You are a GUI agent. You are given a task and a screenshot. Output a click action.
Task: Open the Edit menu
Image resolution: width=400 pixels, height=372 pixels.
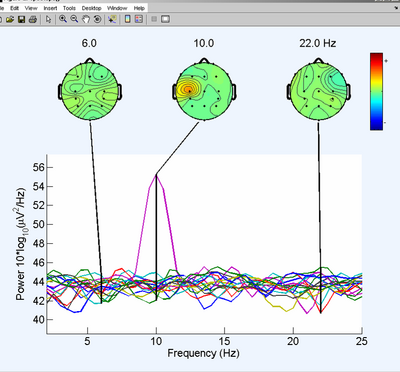(14, 8)
